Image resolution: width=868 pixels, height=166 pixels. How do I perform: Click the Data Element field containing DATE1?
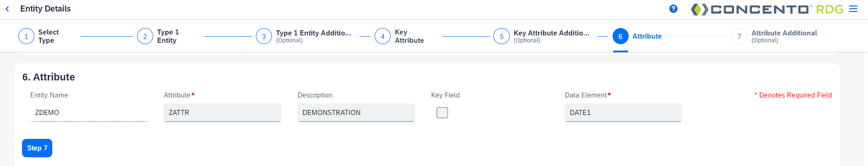624,113
